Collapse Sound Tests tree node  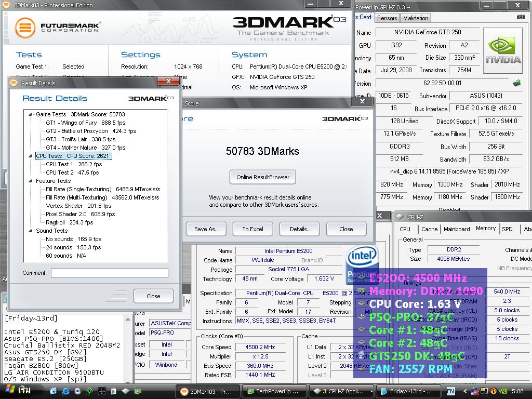click(x=30, y=231)
